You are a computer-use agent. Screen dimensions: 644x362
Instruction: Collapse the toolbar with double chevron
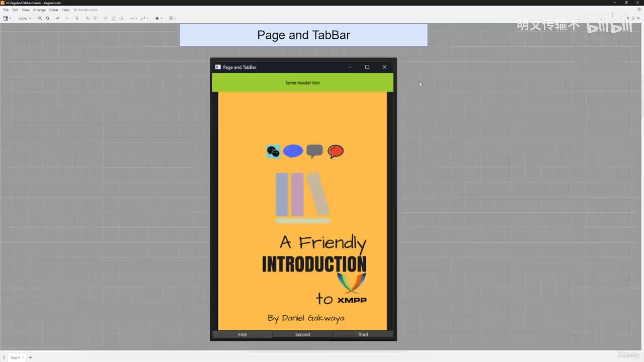pos(639,18)
